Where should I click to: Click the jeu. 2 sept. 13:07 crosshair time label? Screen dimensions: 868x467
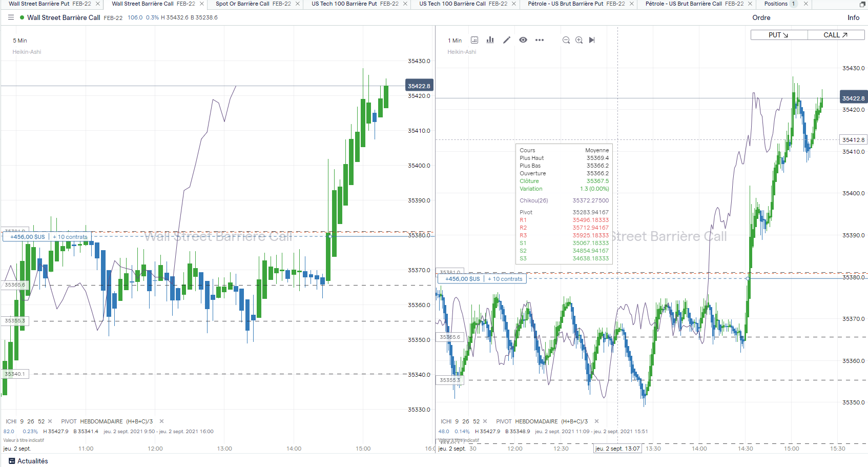tap(617, 449)
